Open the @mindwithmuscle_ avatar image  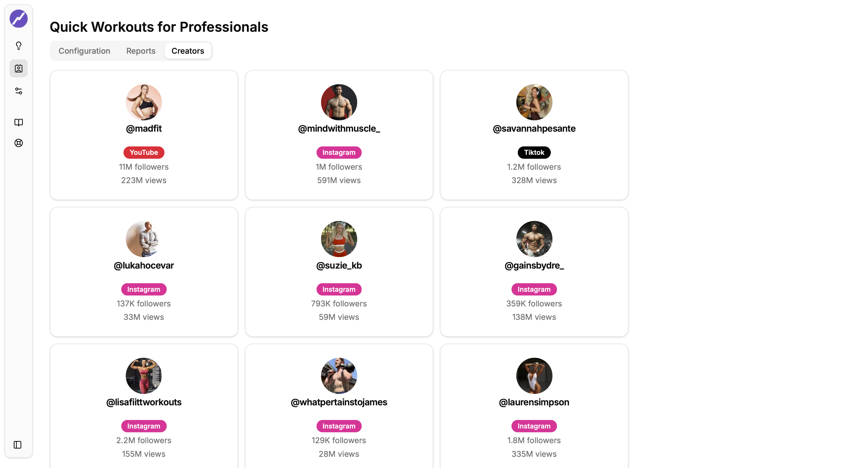[339, 102]
